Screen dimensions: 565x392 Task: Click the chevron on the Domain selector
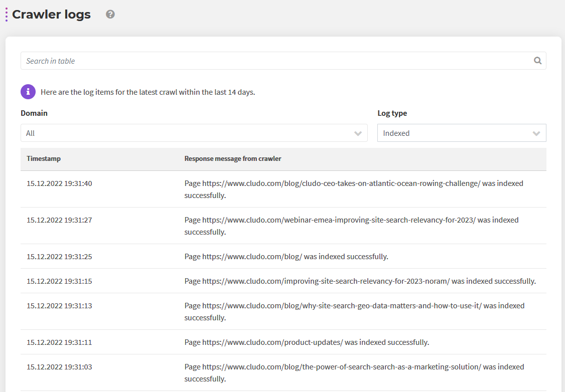358,133
